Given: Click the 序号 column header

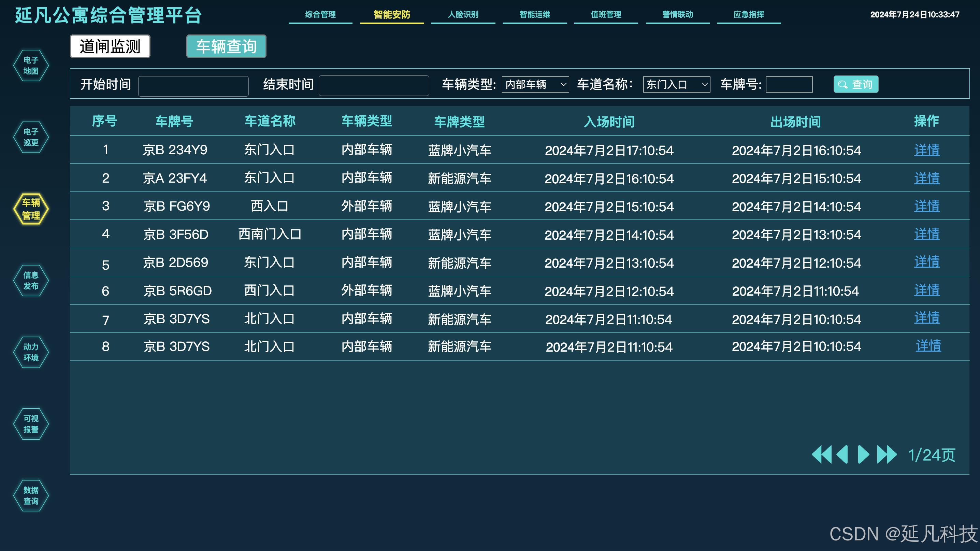Looking at the screenshot, I should click(105, 121).
